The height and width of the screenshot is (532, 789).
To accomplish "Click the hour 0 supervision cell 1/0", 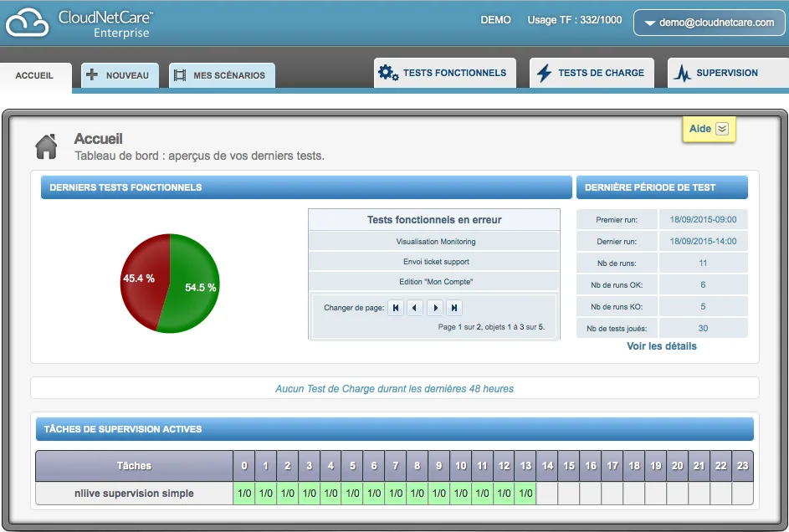I will 244,494.
